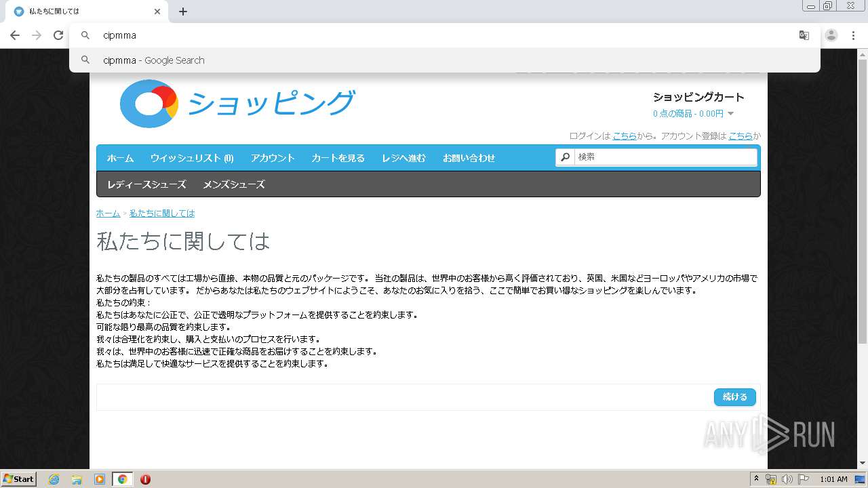
Task: Open the file explorer folder on taskbar
Action: point(77,479)
